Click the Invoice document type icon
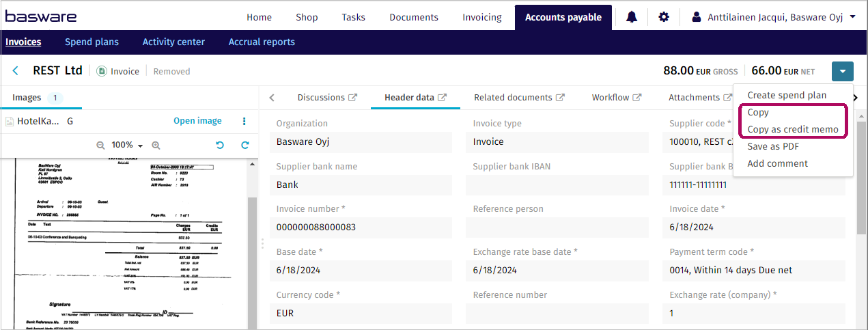The image size is (868, 330). click(x=102, y=71)
